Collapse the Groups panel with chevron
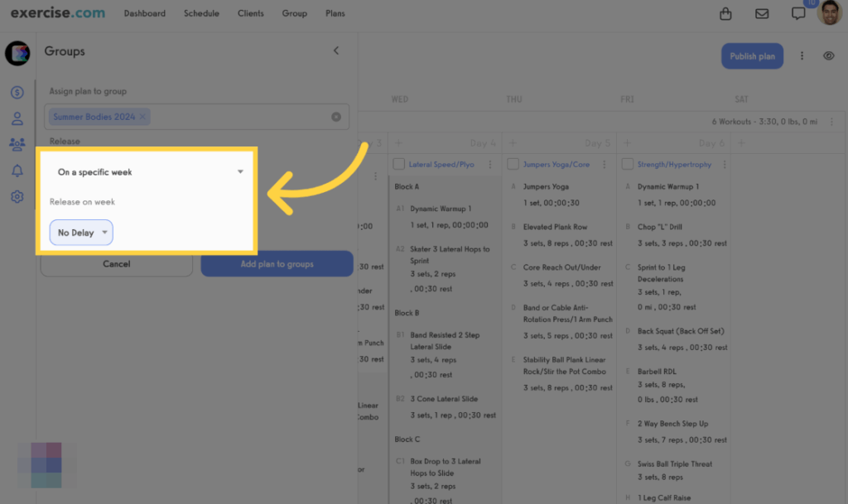Viewport: 848px width, 504px height. pyautogui.click(x=336, y=50)
